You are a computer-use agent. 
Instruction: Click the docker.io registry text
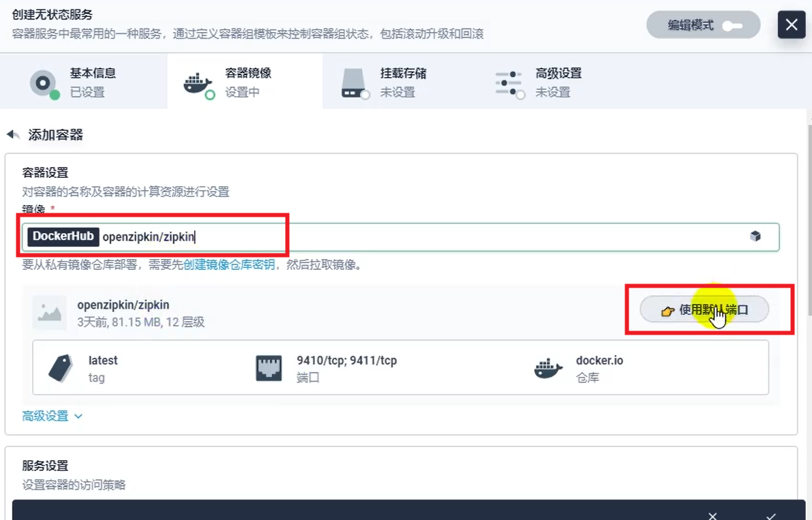tap(600, 360)
